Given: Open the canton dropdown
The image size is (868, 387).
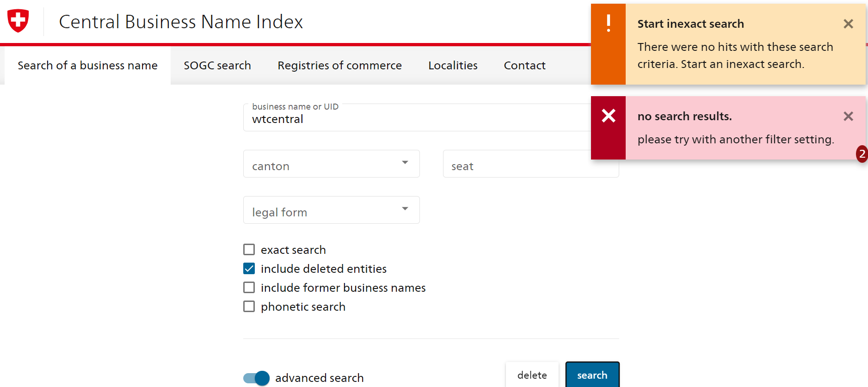Looking at the screenshot, I should 331,164.
